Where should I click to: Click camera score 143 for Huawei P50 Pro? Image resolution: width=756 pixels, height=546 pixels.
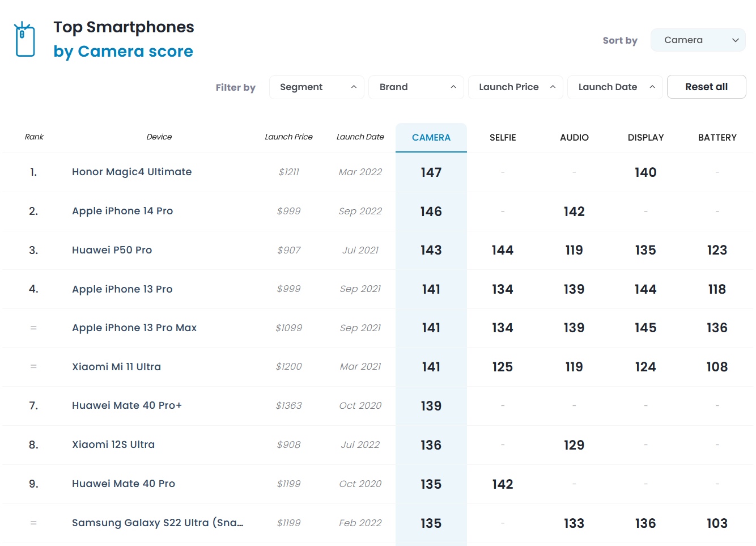[x=431, y=250]
